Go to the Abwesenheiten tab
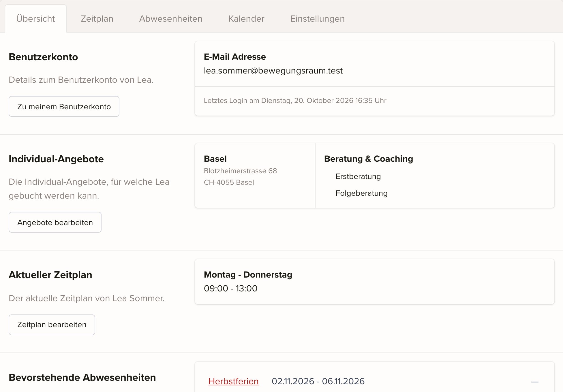563x392 pixels. tap(171, 19)
